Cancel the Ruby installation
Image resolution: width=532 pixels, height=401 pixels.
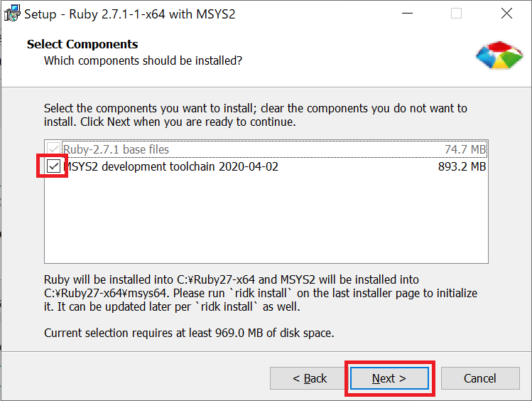coord(480,378)
